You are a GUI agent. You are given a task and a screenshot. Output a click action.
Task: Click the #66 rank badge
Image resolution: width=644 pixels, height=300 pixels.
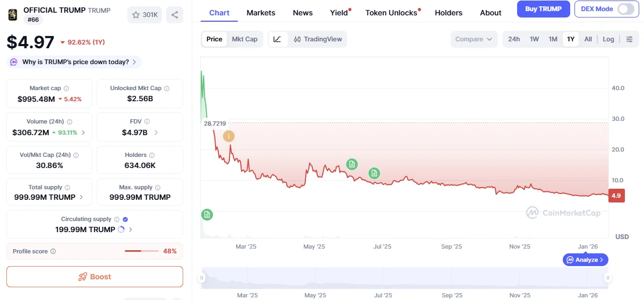(x=33, y=20)
